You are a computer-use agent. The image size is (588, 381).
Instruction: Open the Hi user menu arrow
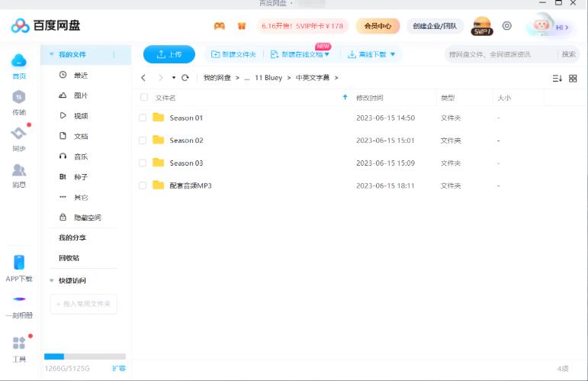pyautogui.click(x=567, y=27)
